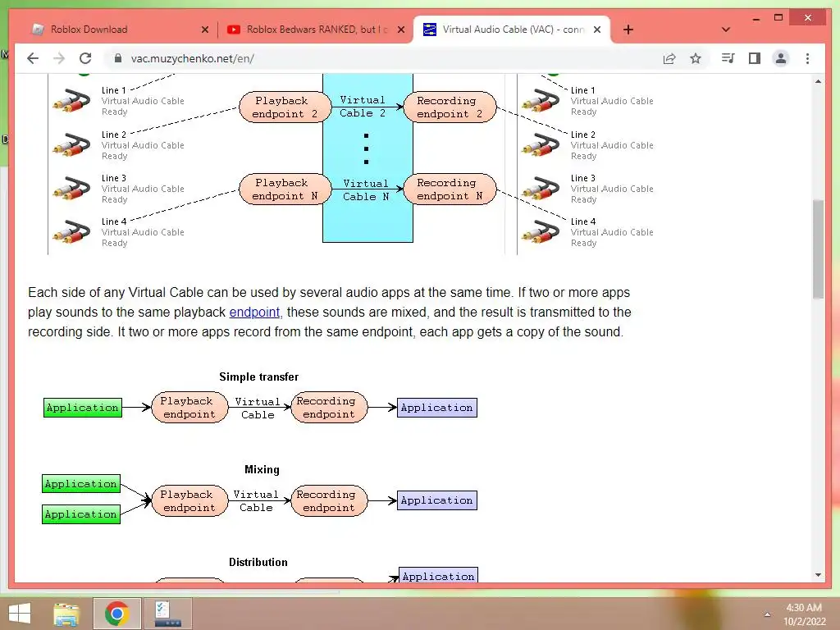Click 'Distribution' diagram heading
Screen dimensions: 840x630
258,562
